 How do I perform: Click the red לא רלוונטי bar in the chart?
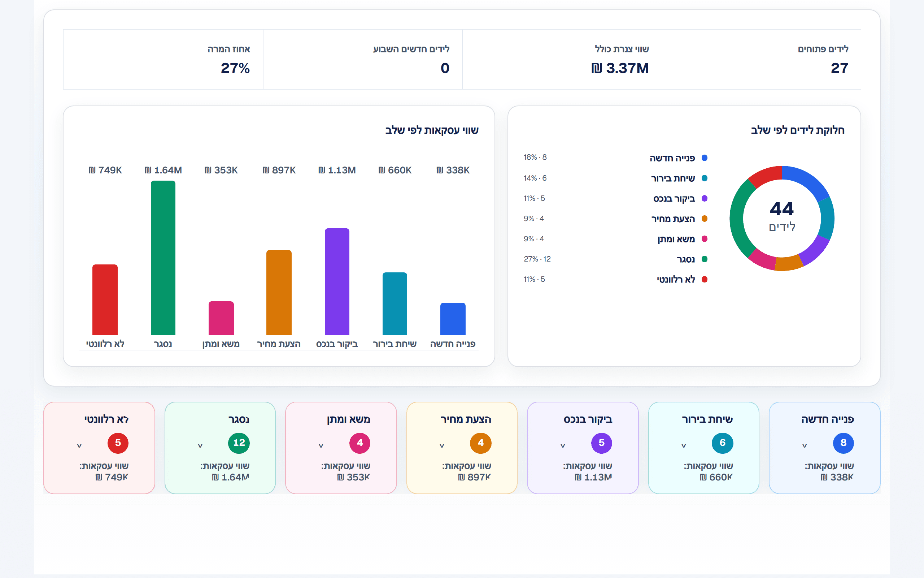pos(105,300)
